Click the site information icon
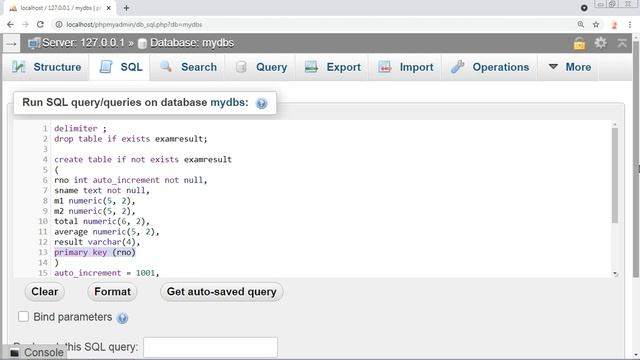 59,24
